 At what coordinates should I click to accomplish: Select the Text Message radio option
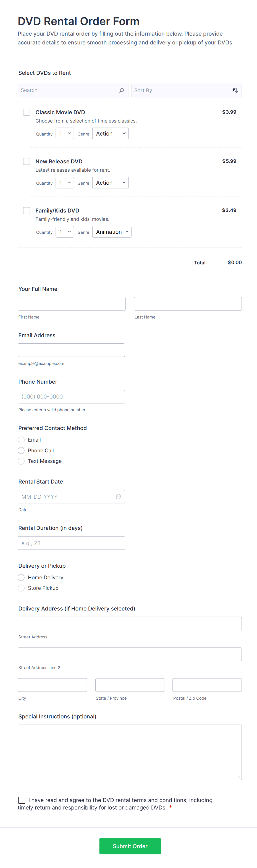click(x=21, y=461)
